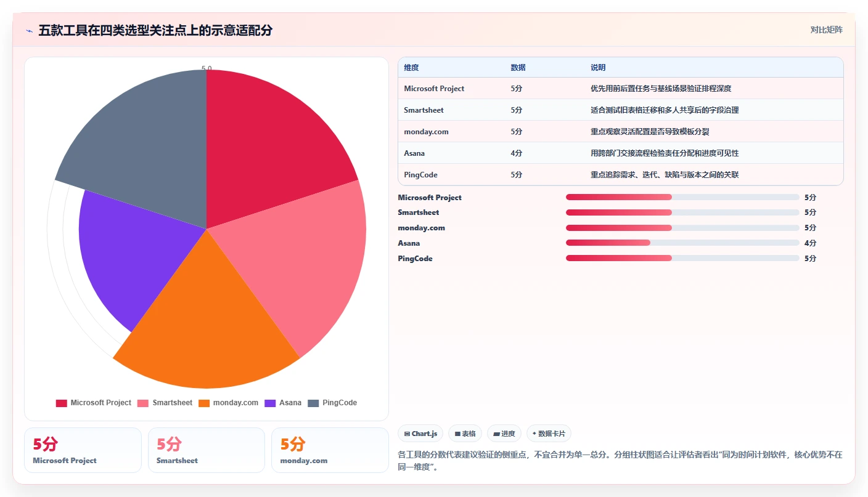Open the monday.com 5分 data card
This screenshot has width=868, height=497.
pyautogui.click(x=330, y=450)
